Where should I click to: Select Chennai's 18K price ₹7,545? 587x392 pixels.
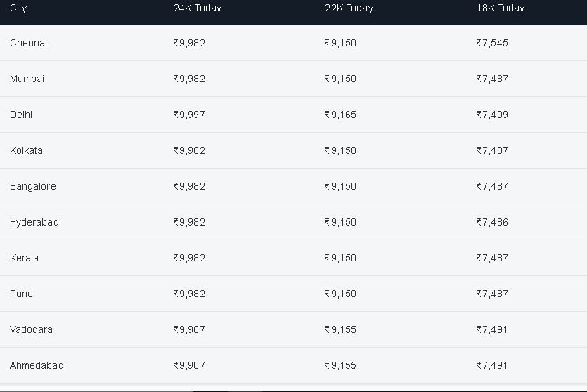click(x=492, y=43)
